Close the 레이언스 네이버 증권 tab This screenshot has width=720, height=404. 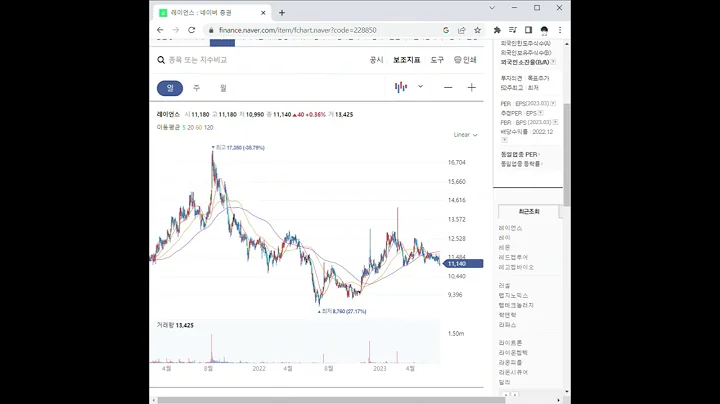[263, 13]
